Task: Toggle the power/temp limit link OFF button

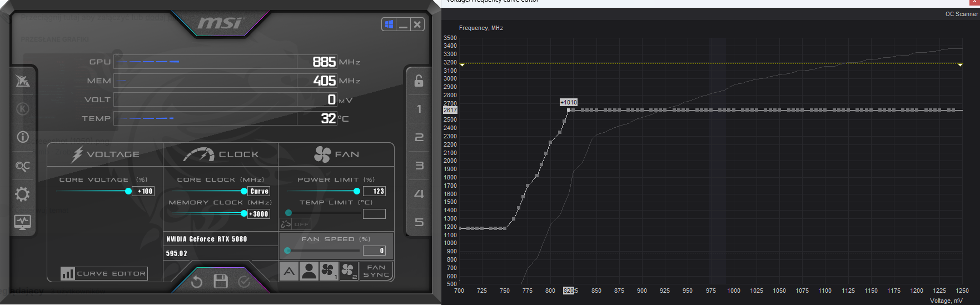Action: 295,224
